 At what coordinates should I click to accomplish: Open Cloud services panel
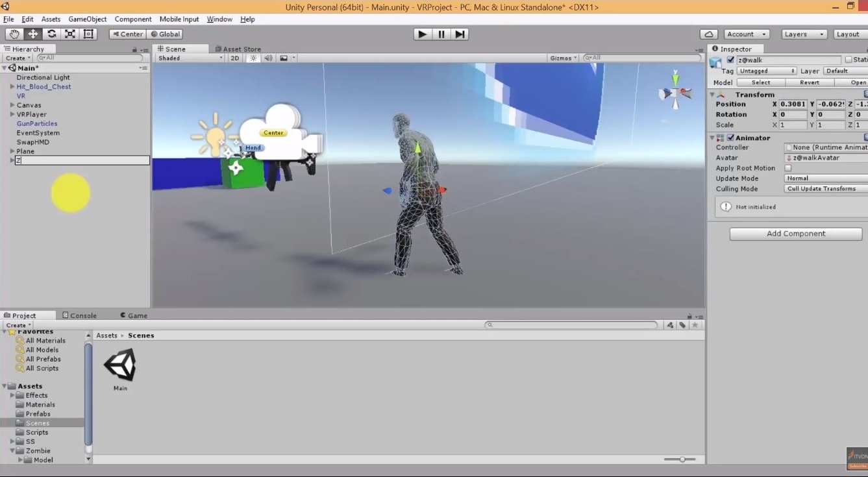(x=709, y=34)
